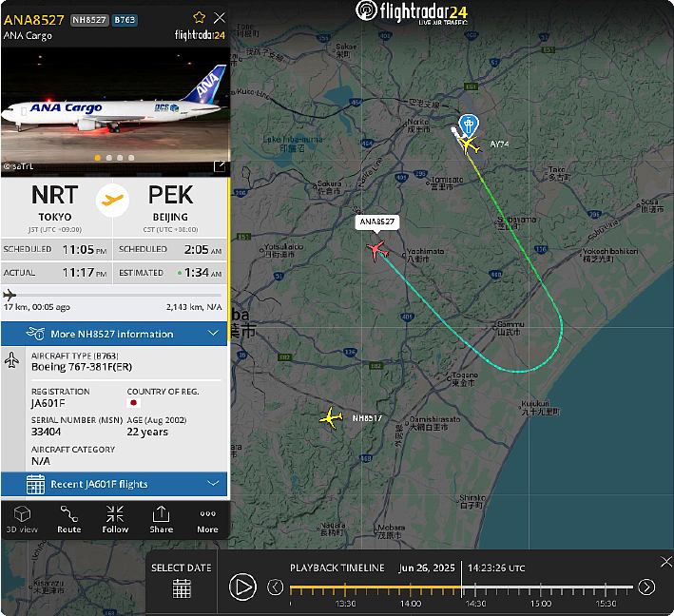Step the timeline backward with left arrow
674x616 pixels.
pyautogui.click(x=275, y=587)
